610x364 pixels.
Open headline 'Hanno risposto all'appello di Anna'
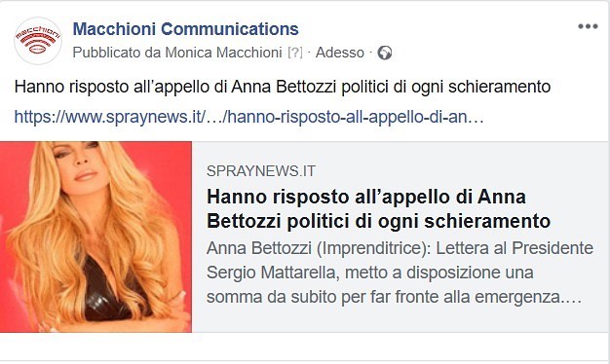coord(366,197)
